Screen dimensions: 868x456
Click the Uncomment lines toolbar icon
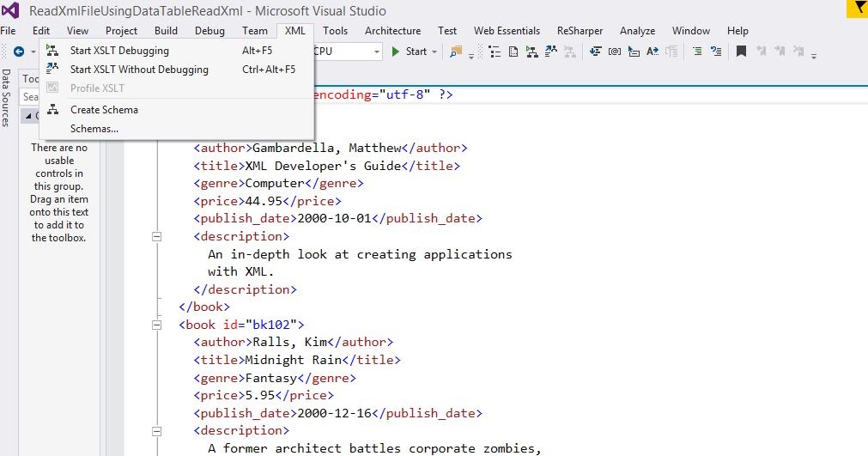(x=716, y=52)
